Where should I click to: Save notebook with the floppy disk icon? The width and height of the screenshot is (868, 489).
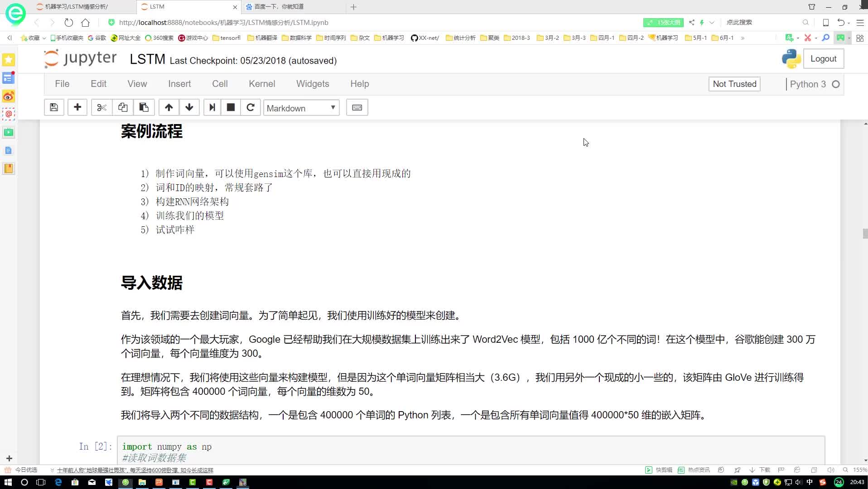(54, 107)
